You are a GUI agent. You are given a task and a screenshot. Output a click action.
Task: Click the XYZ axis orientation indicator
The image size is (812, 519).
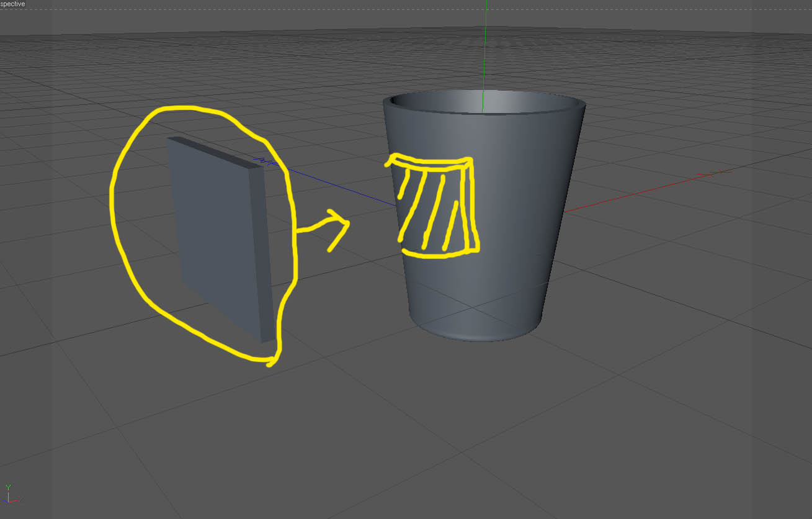tap(12, 494)
